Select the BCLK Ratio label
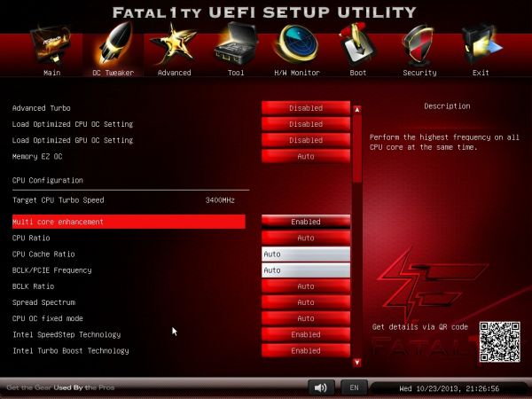The height and width of the screenshot is (399, 532). coord(34,286)
